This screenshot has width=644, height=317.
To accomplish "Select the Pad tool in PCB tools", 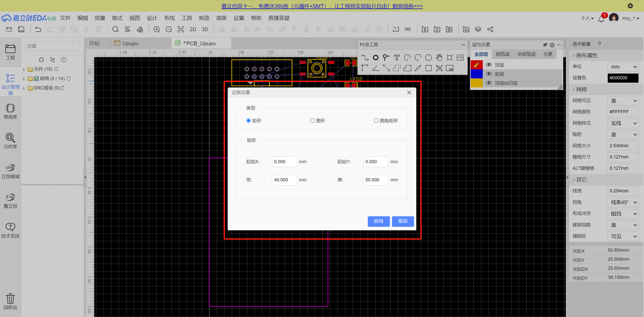I will [375, 58].
